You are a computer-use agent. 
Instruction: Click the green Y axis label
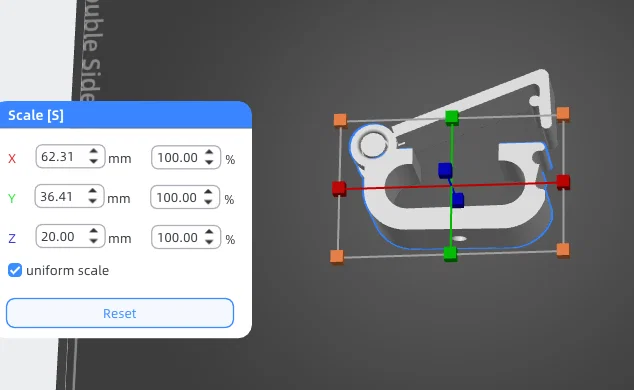click(x=12, y=198)
